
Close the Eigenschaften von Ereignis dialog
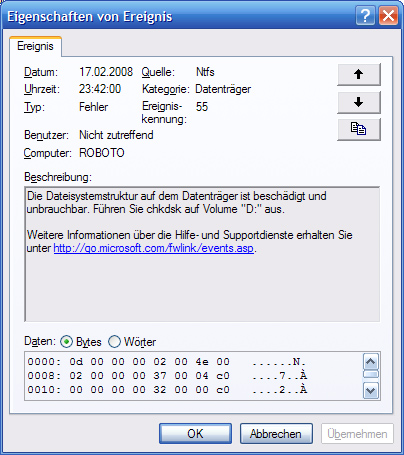[388, 15]
